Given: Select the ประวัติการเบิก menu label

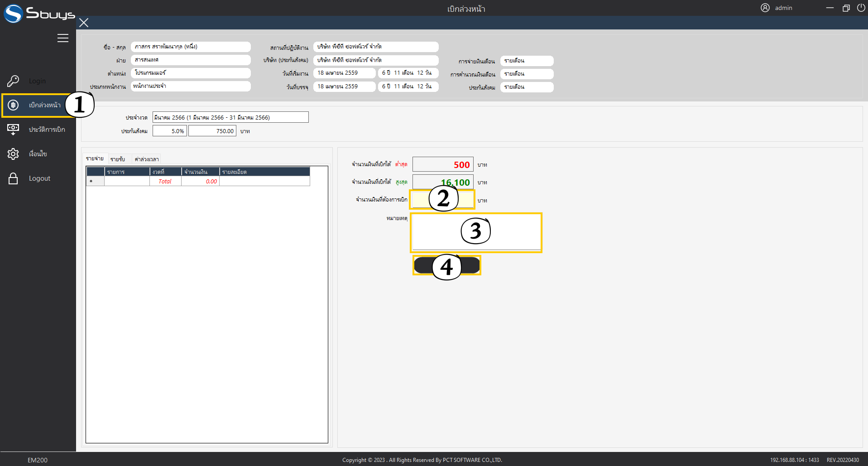Looking at the screenshot, I should [47, 130].
